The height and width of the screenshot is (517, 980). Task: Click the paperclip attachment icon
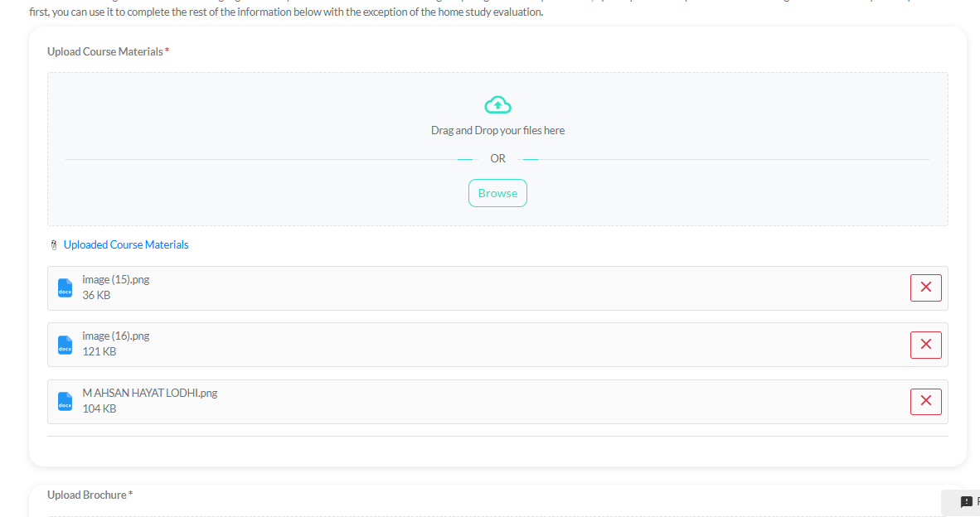tap(54, 245)
